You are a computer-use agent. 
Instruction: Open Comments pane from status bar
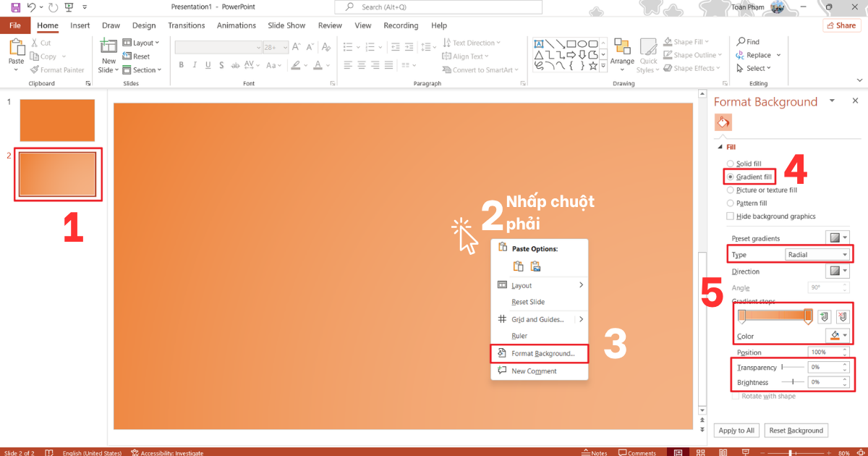click(637, 452)
